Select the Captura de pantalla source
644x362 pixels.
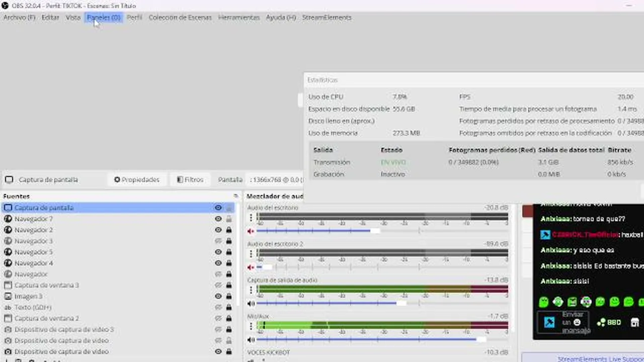coord(118,208)
